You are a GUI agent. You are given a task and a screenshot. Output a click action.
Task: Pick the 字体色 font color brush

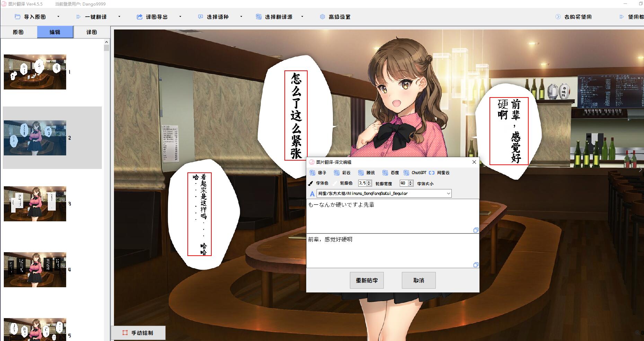(x=311, y=183)
